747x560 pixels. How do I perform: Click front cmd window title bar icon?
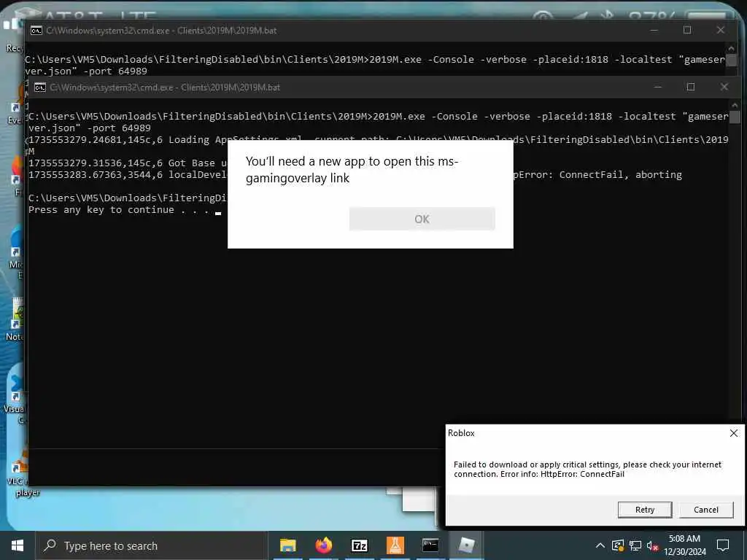40,87
